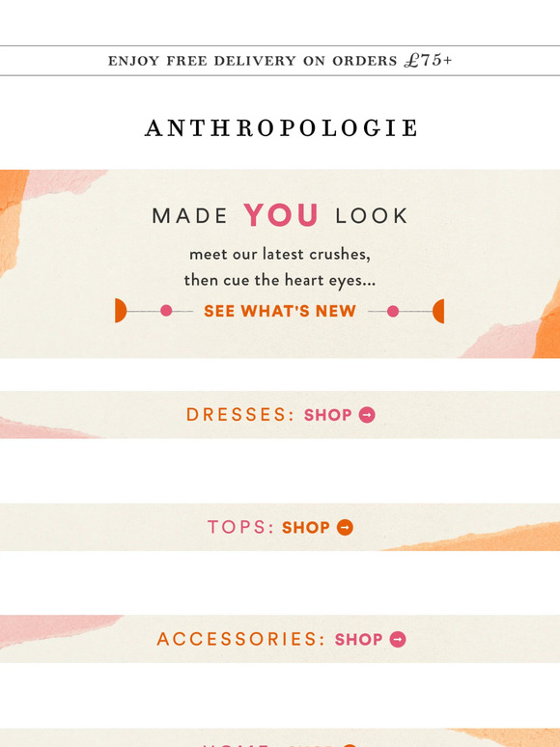Viewport: 560px width, 747px height.
Task: Click the Made YOU Look headline
Action: click(280, 215)
